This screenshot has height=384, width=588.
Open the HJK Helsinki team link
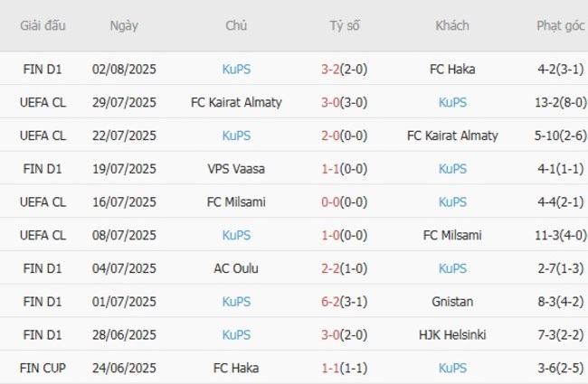coord(451,335)
